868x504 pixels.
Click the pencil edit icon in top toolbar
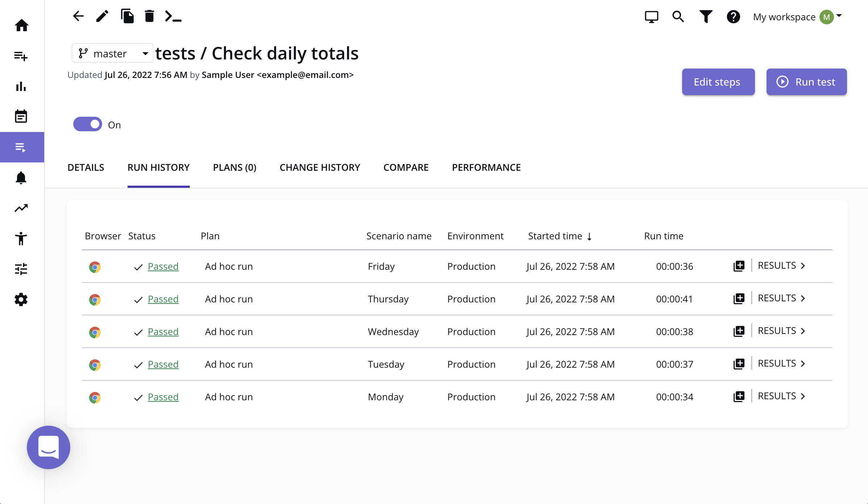click(x=102, y=16)
